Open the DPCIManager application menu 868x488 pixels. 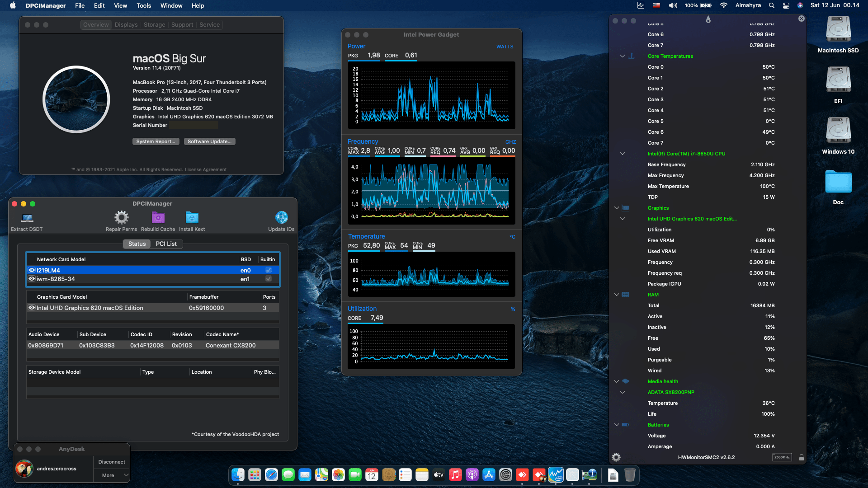tap(46, 5)
